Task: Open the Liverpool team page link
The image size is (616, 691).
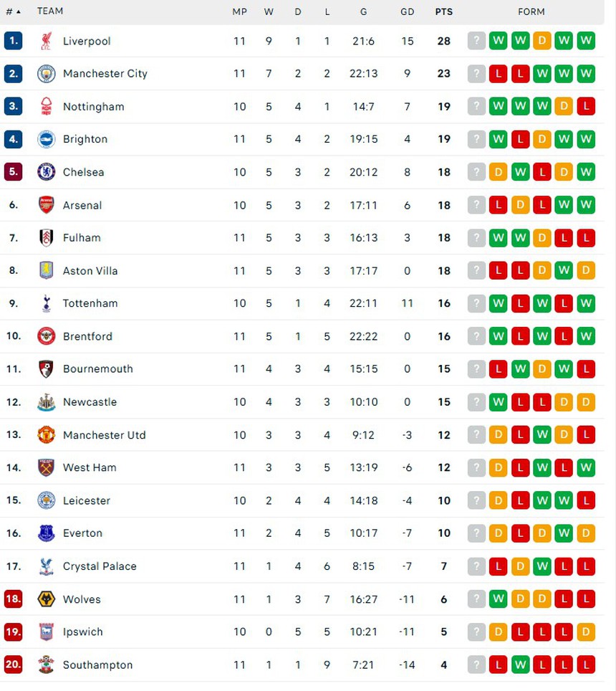Action: pos(87,41)
